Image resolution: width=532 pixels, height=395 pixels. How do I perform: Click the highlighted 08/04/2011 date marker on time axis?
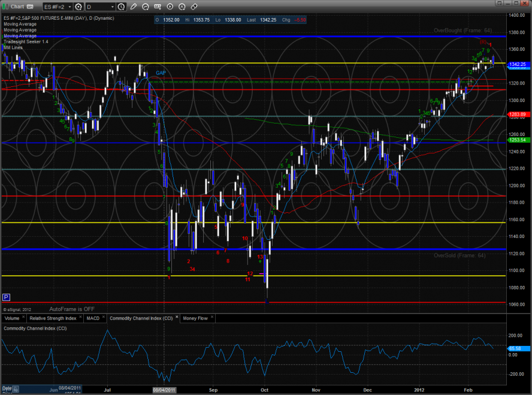pos(164,390)
